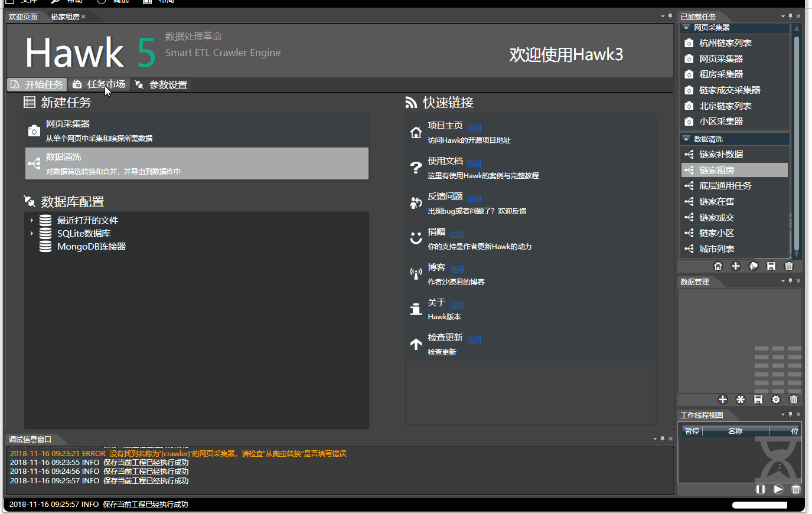Click the 名称 column header in thread view
This screenshot has height=514, width=812.
coord(735,431)
